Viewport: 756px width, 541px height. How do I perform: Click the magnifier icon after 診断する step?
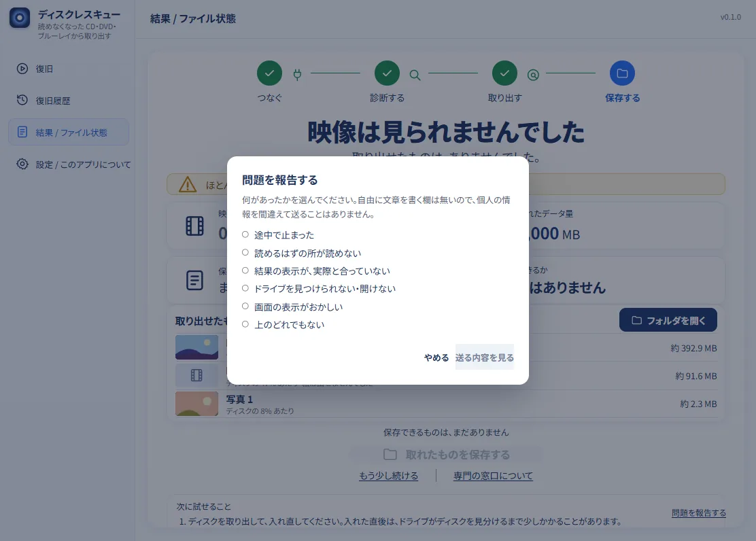(415, 75)
